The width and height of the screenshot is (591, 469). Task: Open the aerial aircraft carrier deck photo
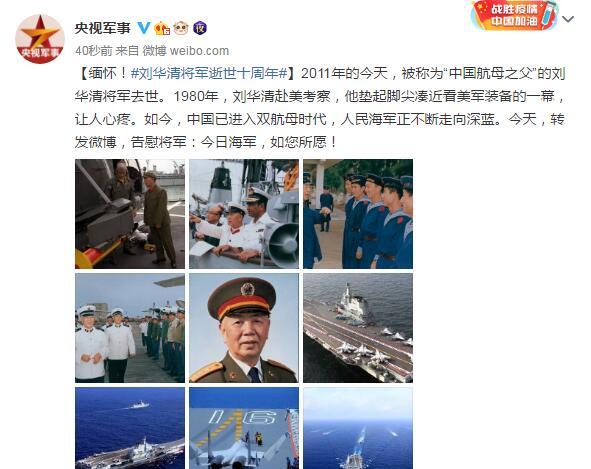[358, 328]
